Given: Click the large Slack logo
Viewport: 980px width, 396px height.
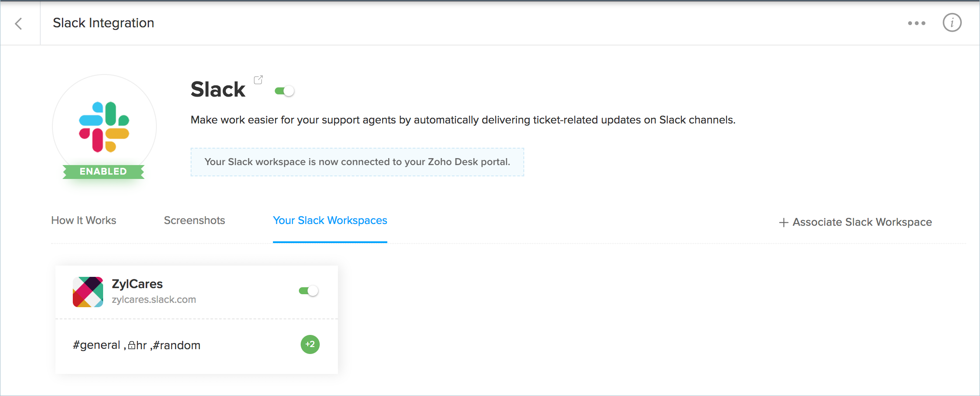Looking at the screenshot, I should point(104,127).
